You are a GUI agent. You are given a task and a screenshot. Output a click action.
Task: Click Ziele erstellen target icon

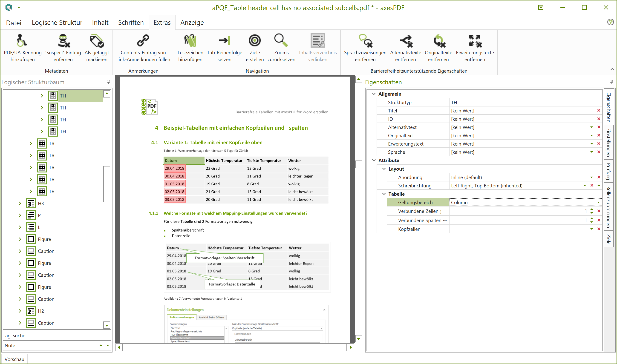point(255,41)
